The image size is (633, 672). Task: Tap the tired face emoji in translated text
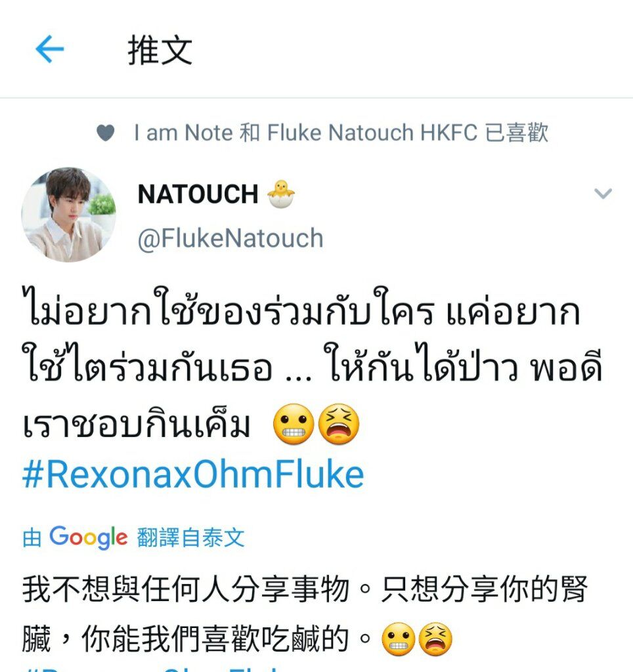click(435, 639)
